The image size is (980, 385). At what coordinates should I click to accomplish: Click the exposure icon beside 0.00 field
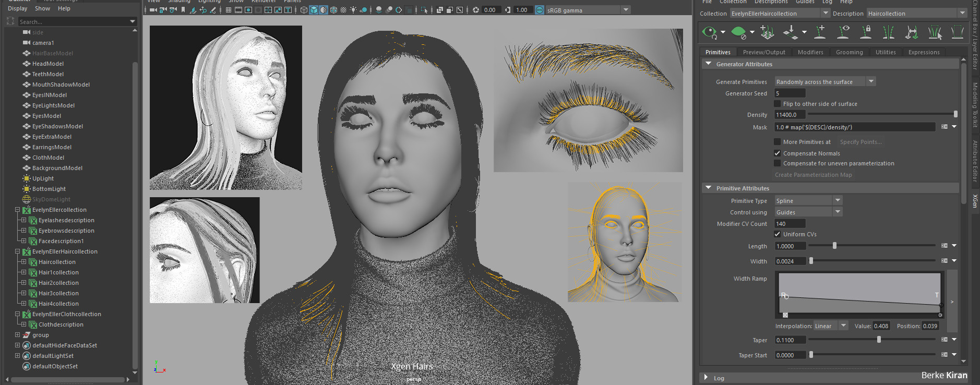(476, 10)
